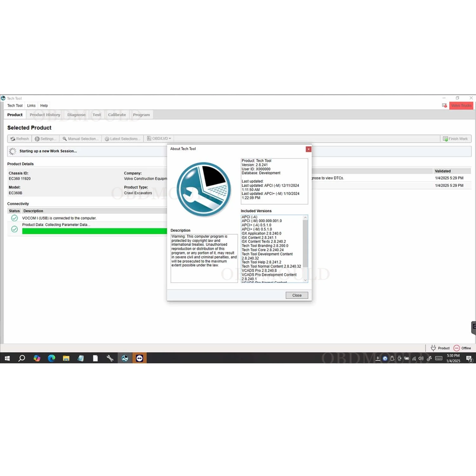Minimize the Tech Tool window
Viewport: 476px width, 476px height.
click(x=444, y=98)
